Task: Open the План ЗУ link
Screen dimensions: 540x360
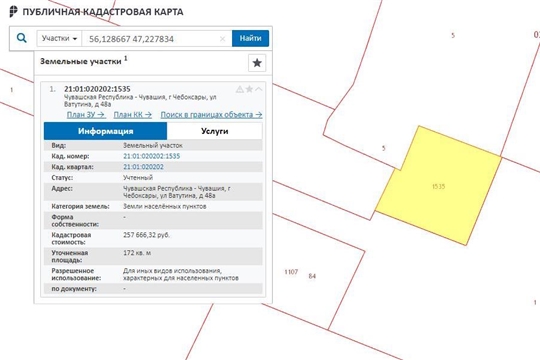Action: 86,115
